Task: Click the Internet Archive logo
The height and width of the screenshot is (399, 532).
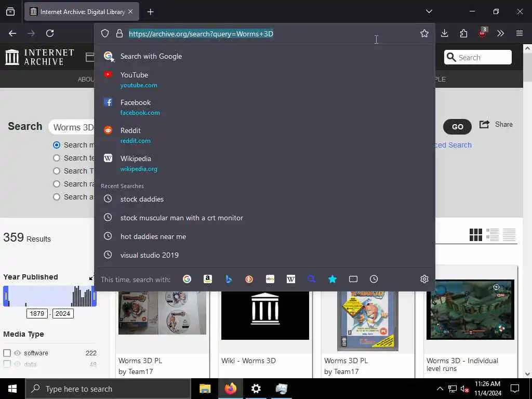Action: (x=39, y=57)
